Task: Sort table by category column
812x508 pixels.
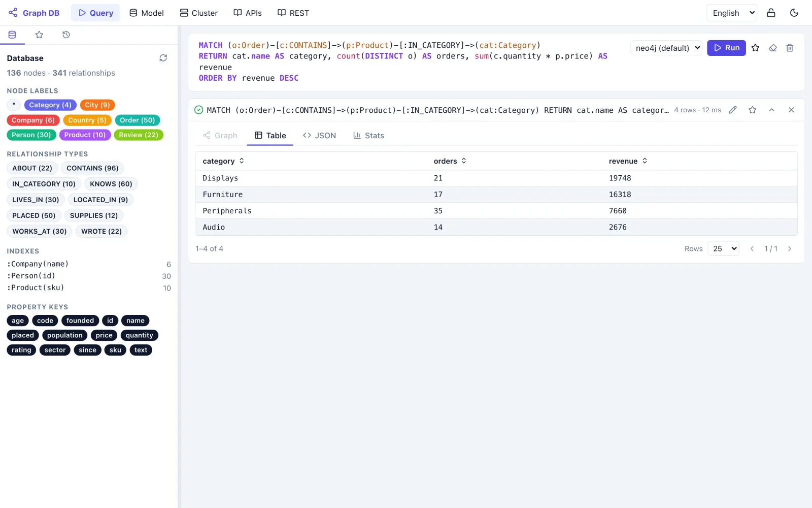Action: (223, 161)
